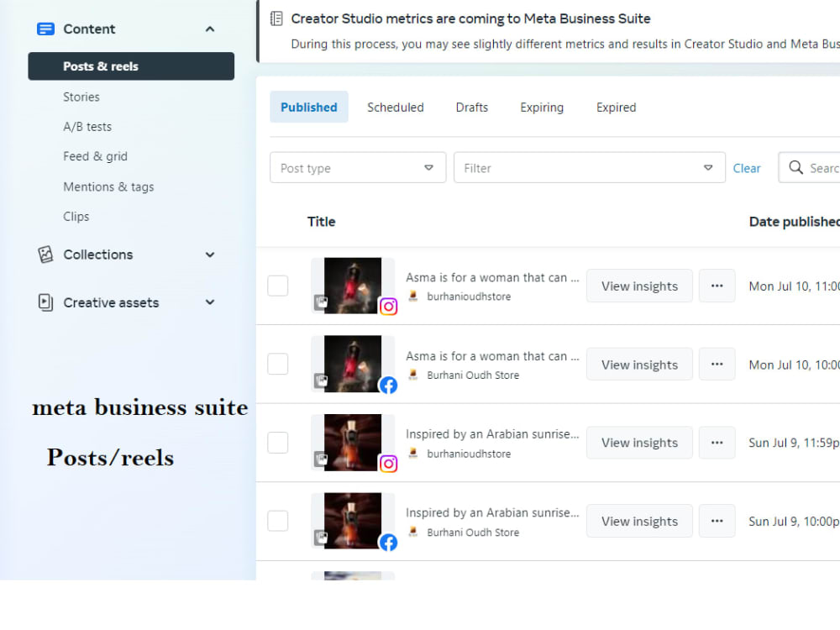The width and height of the screenshot is (840, 630).
Task: Click the Collections icon in sidebar
Action: point(45,255)
